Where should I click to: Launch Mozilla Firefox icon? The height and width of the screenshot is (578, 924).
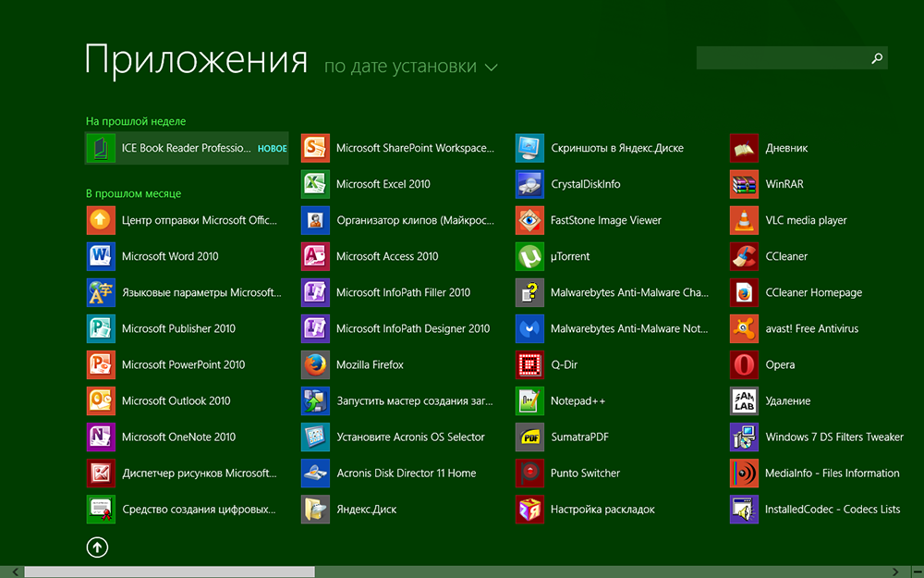point(315,364)
